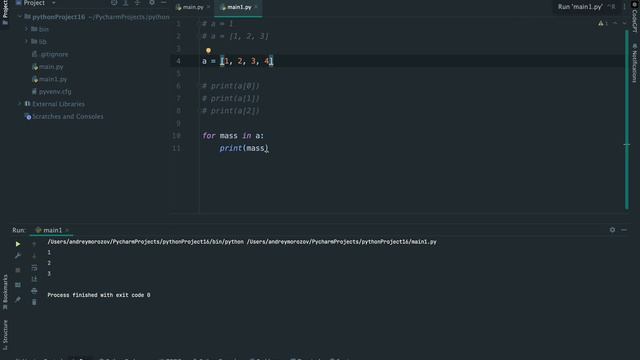Open the Notifications side panel
Viewport: 640px width, 360px height.
[x=635, y=64]
